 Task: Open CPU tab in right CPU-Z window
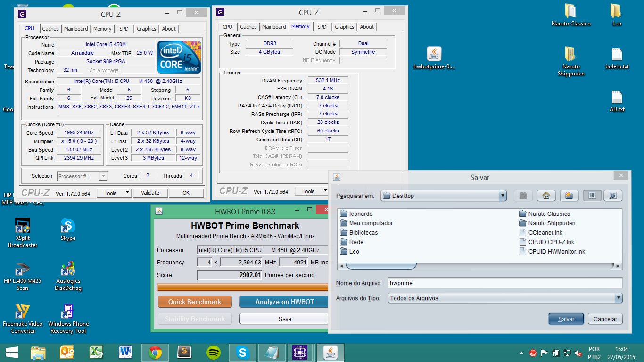[x=227, y=27]
